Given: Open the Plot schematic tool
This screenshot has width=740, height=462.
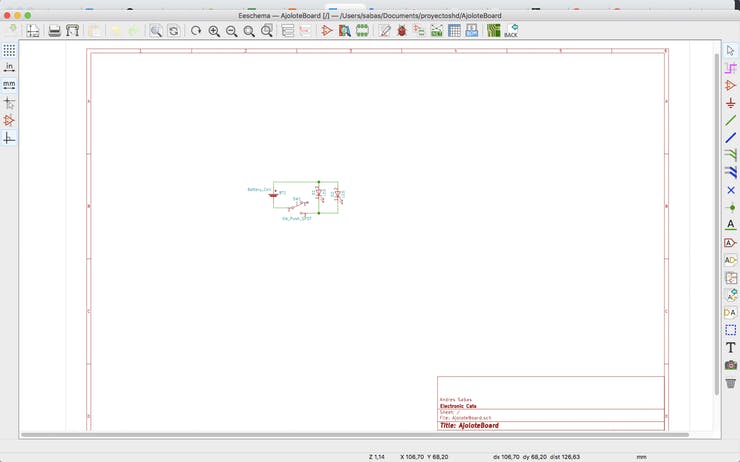Looking at the screenshot, I should pos(72,31).
